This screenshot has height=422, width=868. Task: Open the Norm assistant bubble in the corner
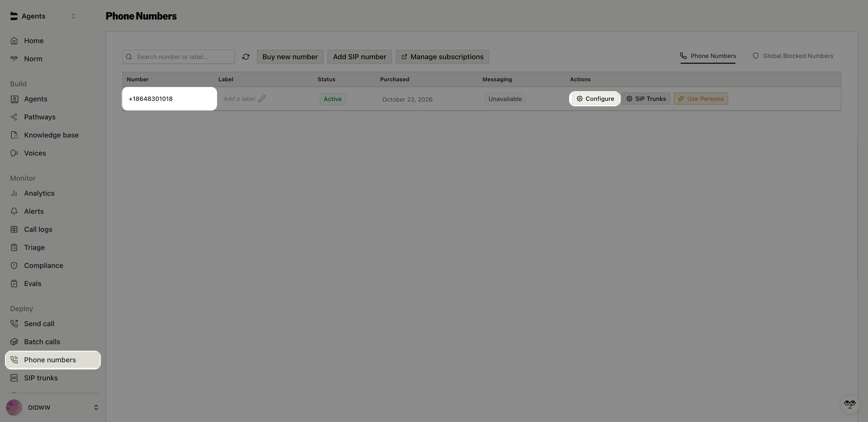pyautogui.click(x=849, y=404)
